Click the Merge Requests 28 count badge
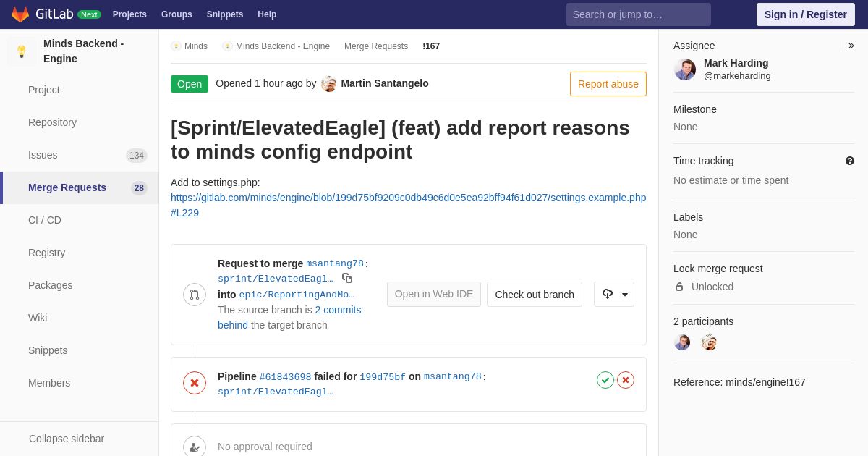Screen dimensions: 868x456 point(139,188)
